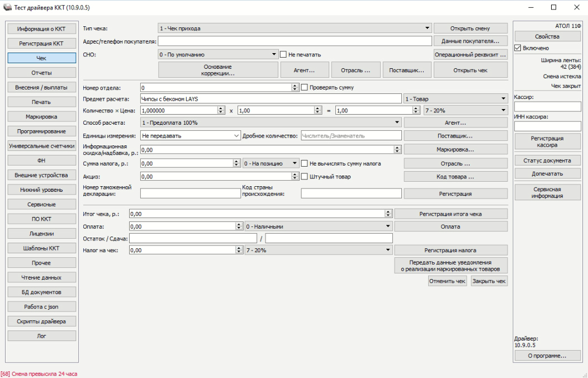The image size is (588, 378).
Task: Click the Закрыть чек button
Action: pos(489,281)
